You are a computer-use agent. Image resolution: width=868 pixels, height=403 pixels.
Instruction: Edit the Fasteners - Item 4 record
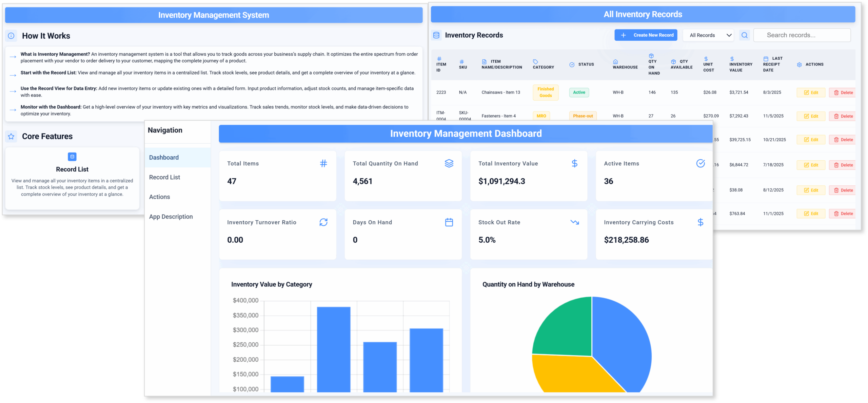coord(811,116)
